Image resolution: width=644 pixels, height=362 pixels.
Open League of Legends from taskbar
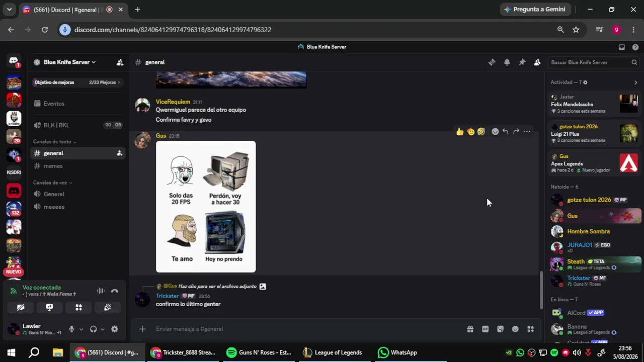tap(333, 352)
